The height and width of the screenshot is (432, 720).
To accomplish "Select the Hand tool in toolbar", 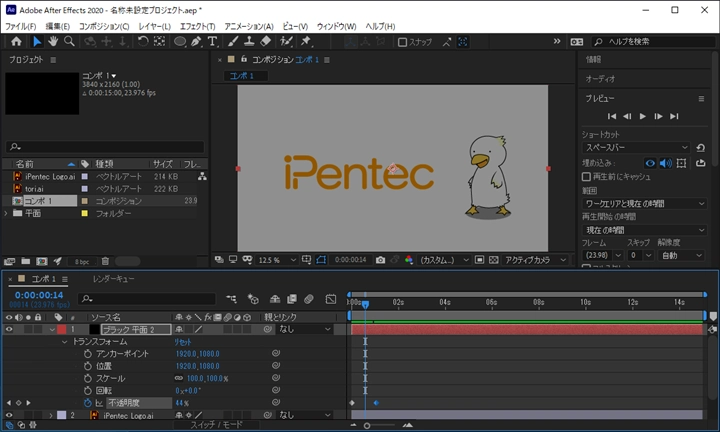I will click(53, 42).
